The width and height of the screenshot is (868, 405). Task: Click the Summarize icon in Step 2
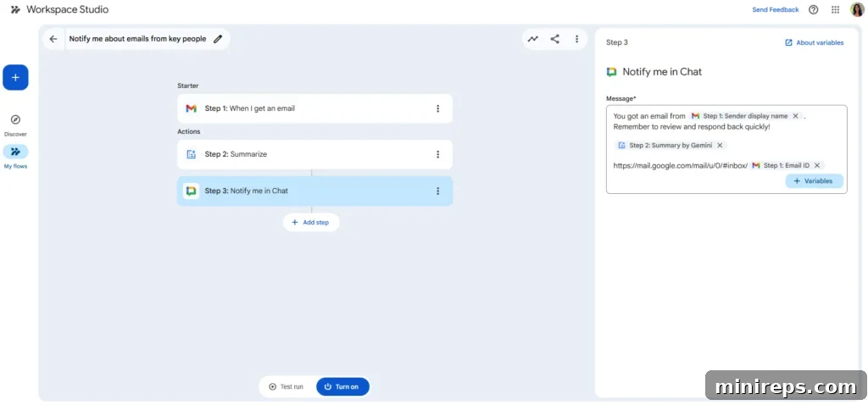click(191, 154)
